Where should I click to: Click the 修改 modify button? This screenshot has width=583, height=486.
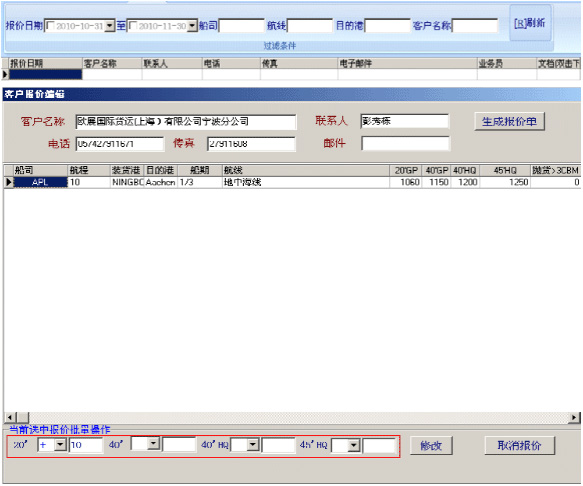pyautogui.click(x=431, y=445)
